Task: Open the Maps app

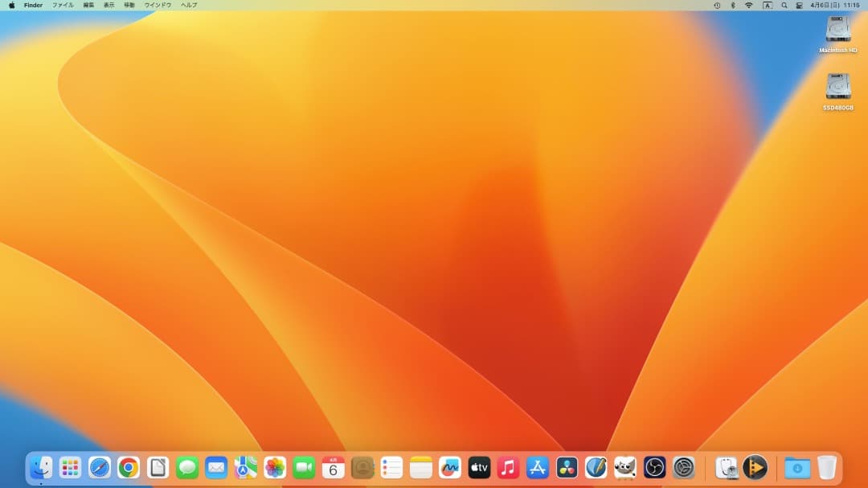Action: pos(244,467)
